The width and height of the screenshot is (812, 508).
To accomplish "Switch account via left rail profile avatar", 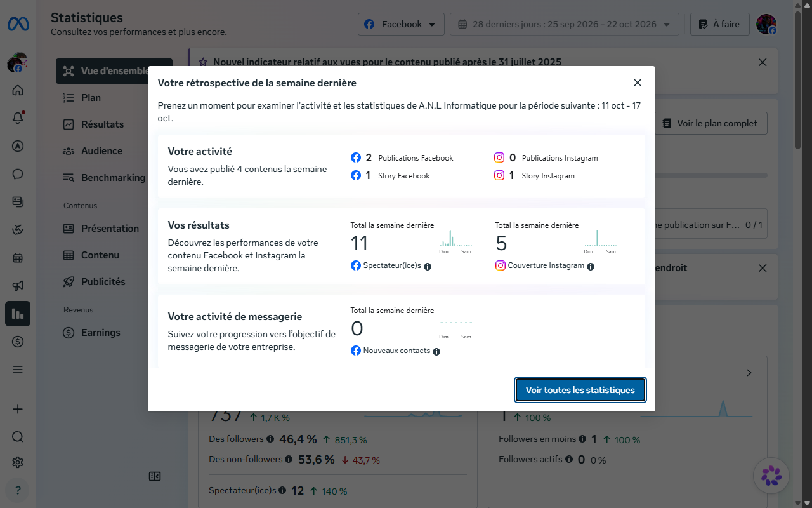I will point(18,63).
